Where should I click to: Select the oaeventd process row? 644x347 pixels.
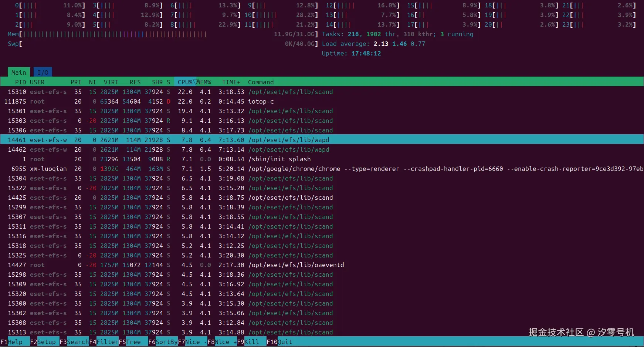pyautogui.click(x=322, y=265)
